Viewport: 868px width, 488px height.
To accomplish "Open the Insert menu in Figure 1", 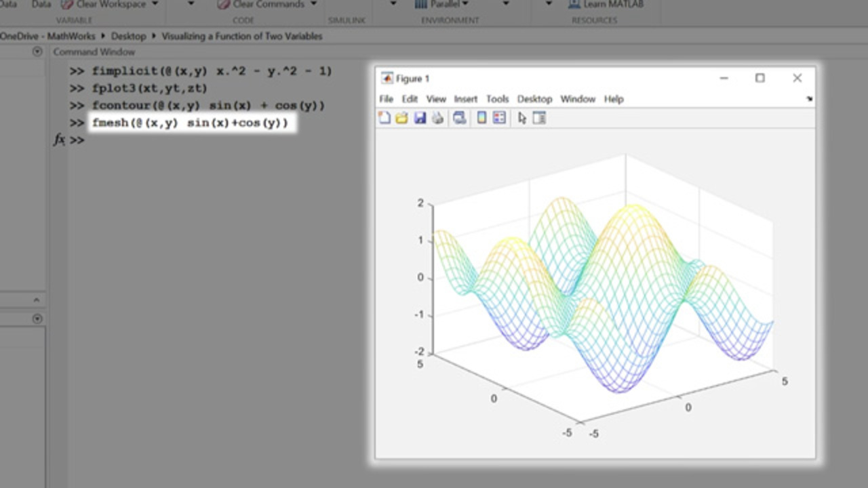I will pyautogui.click(x=465, y=99).
